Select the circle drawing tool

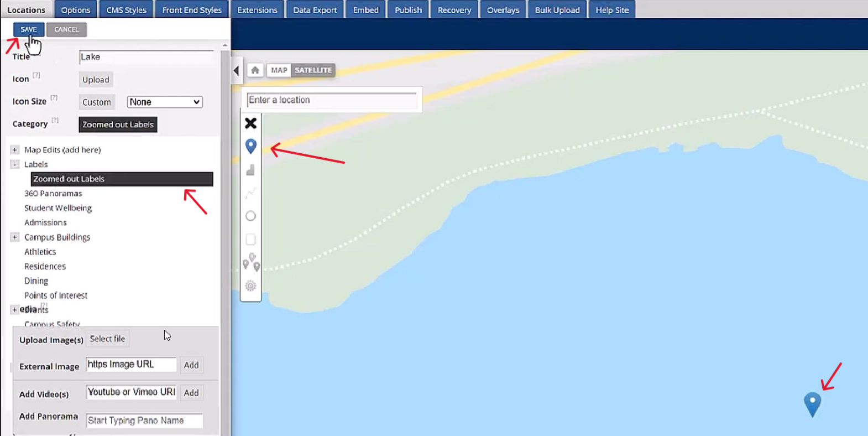coord(250,216)
